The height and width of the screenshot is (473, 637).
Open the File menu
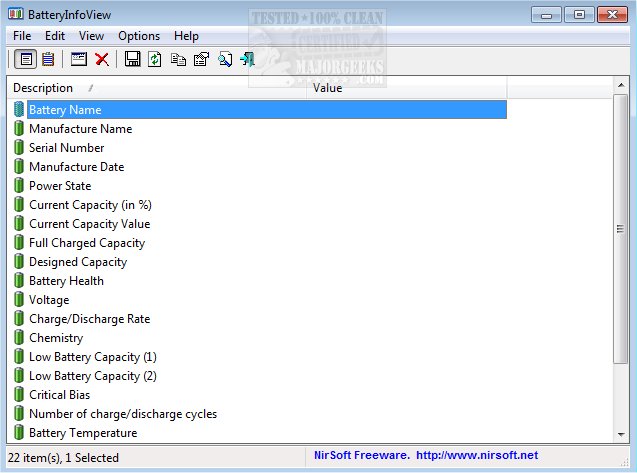22,36
